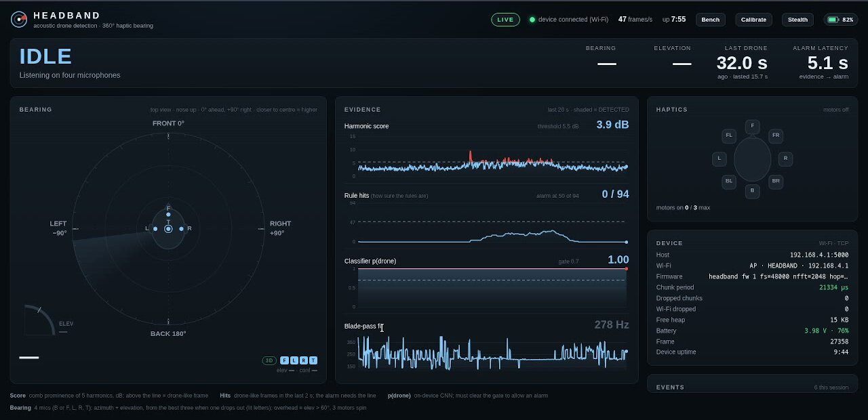Select the BR haptic motor
This screenshot has width=868, height=420.
pyautogui.click(x=776, y=182)
